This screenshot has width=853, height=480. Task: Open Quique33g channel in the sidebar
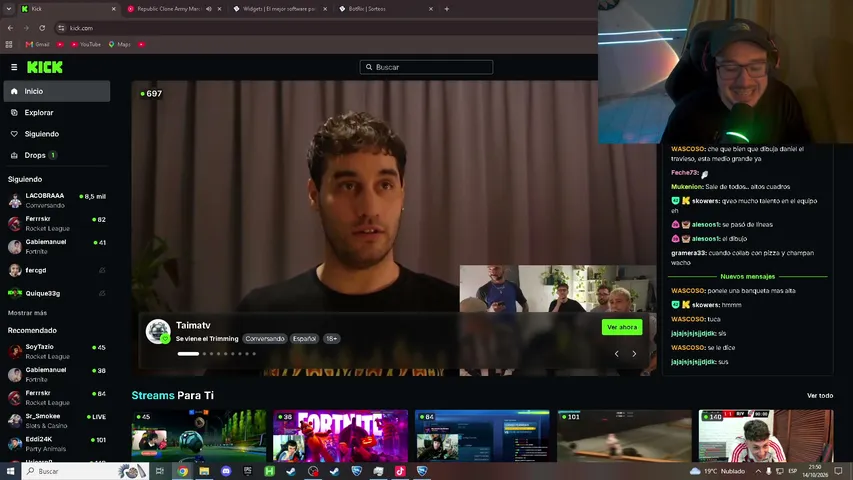[x=57, y=293]
